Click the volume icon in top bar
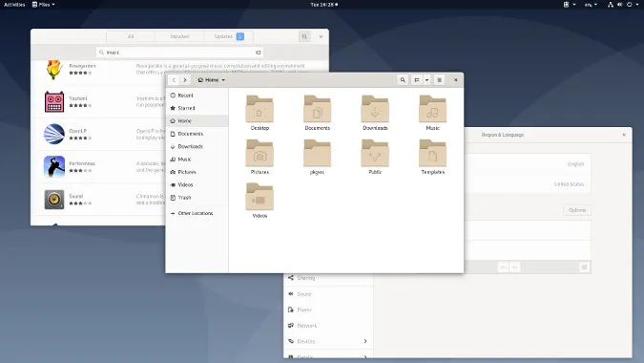The image size is (644, 363). pyautogui.click(x=619, y=5)
